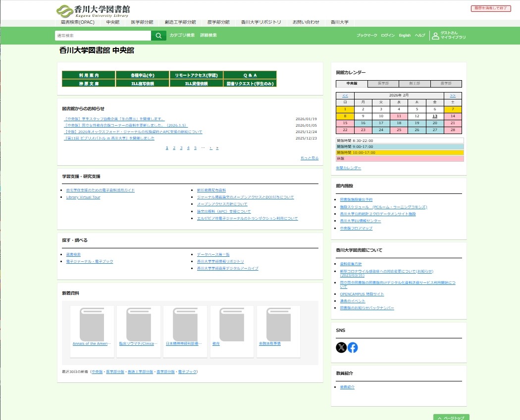This screenshot has height=420, width=520.
Task: Open 香川大学リポジトリ in the top menu
Action: point(261,22)
